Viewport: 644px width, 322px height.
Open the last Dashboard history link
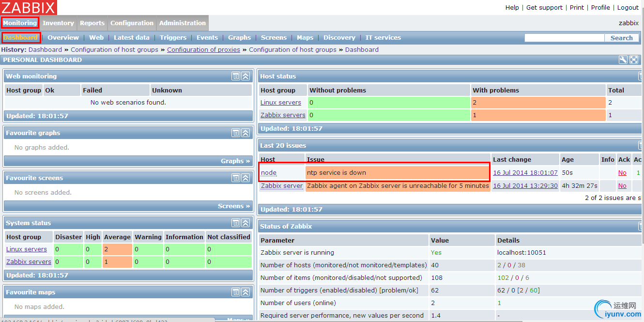coord(362,49)
